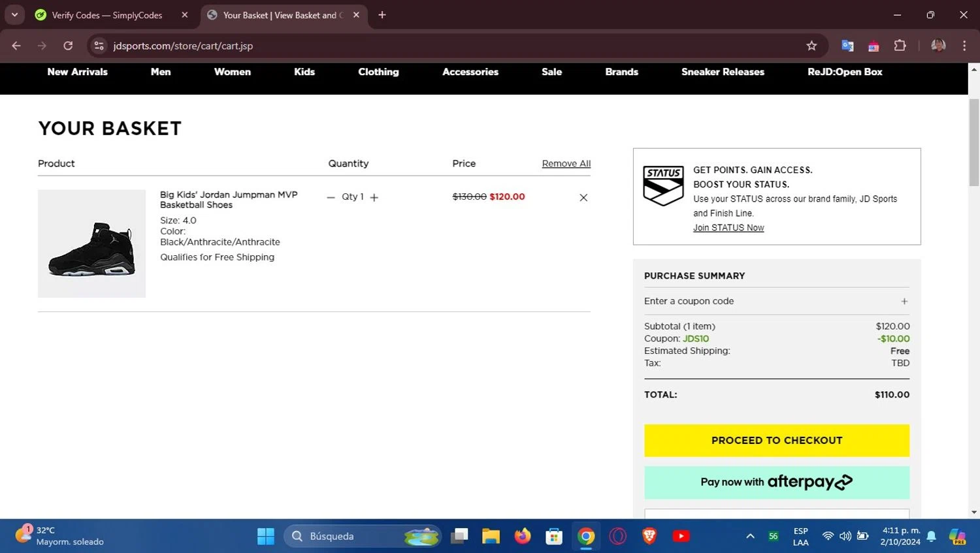Click the Proceed to Checkout button
Viewport: 980px width, 553px height.
coord(777,441)
